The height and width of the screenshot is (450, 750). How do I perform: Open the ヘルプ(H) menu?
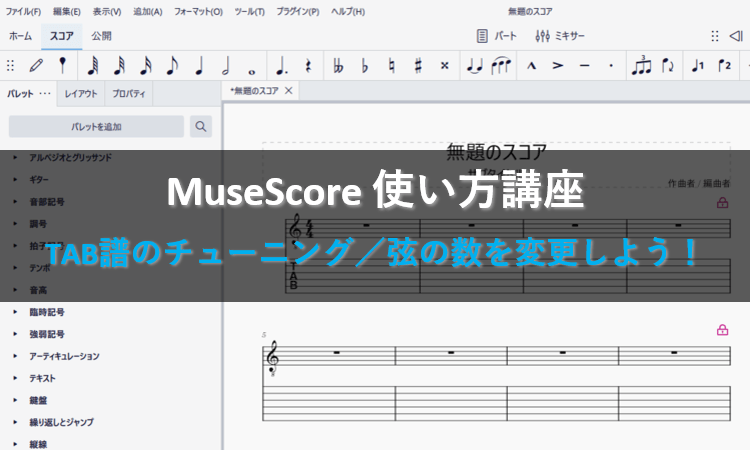[x=348, y=11]
